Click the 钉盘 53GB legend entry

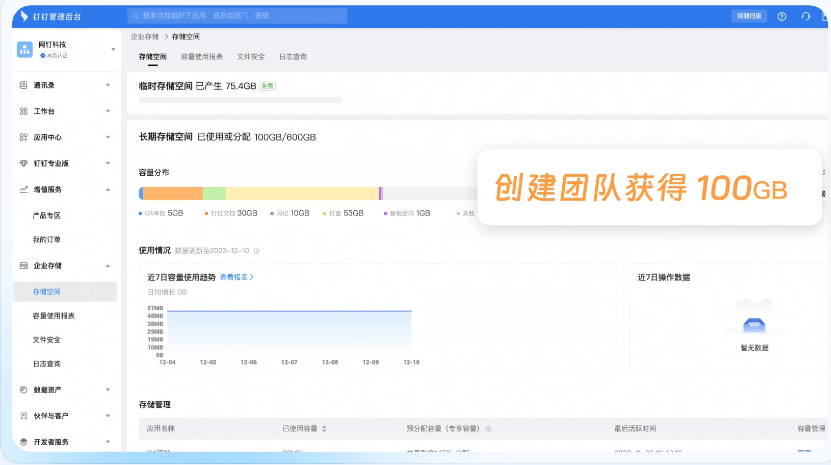343,213
